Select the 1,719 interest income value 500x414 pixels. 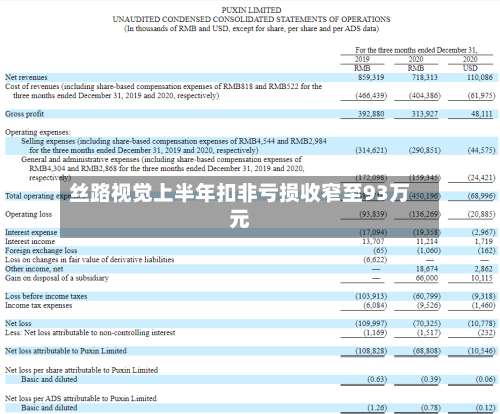pyautogui.click(x=483, y=241)
